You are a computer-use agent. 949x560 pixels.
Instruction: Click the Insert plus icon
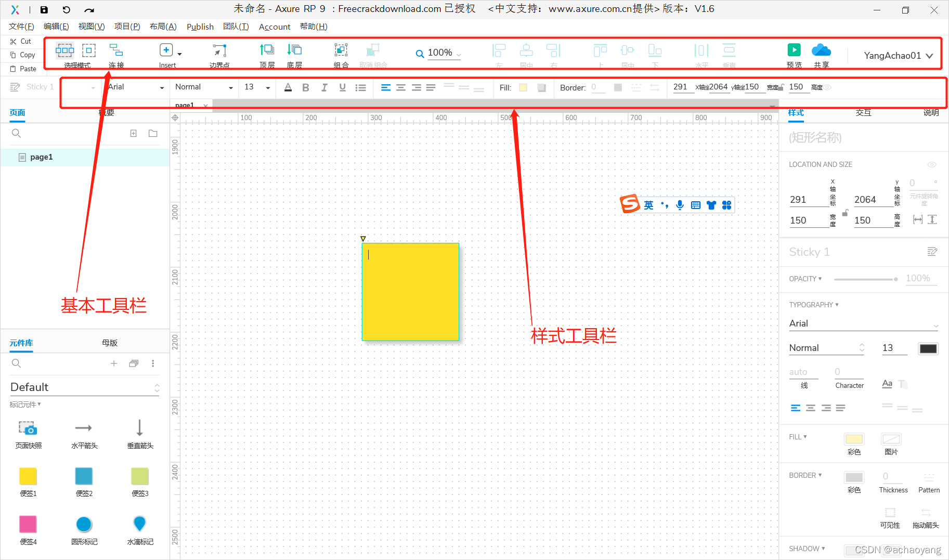pyautogui.click(x=166, y=50)
